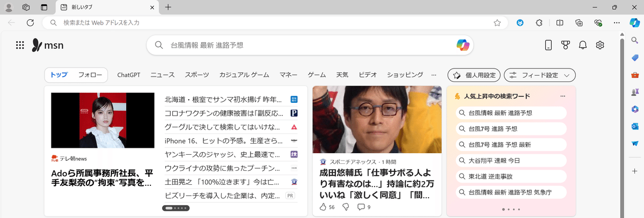Open the workspaces icon
Image resolution: width=644 pixels, height=218 pixels.
pos(26,7)
